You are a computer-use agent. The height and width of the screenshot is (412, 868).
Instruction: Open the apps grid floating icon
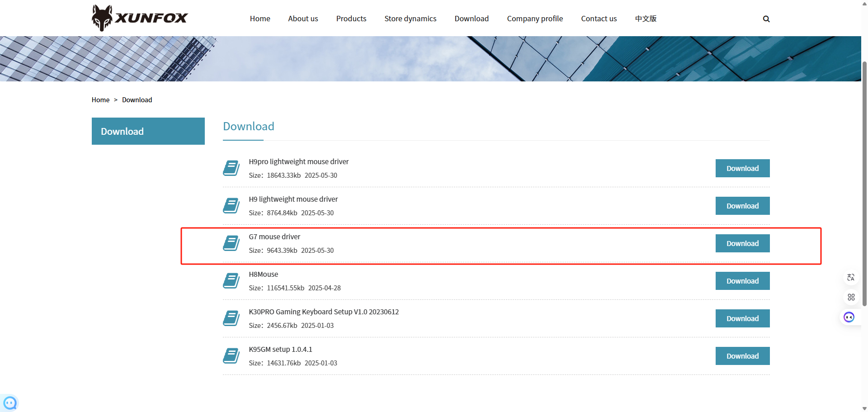(851, 297)
